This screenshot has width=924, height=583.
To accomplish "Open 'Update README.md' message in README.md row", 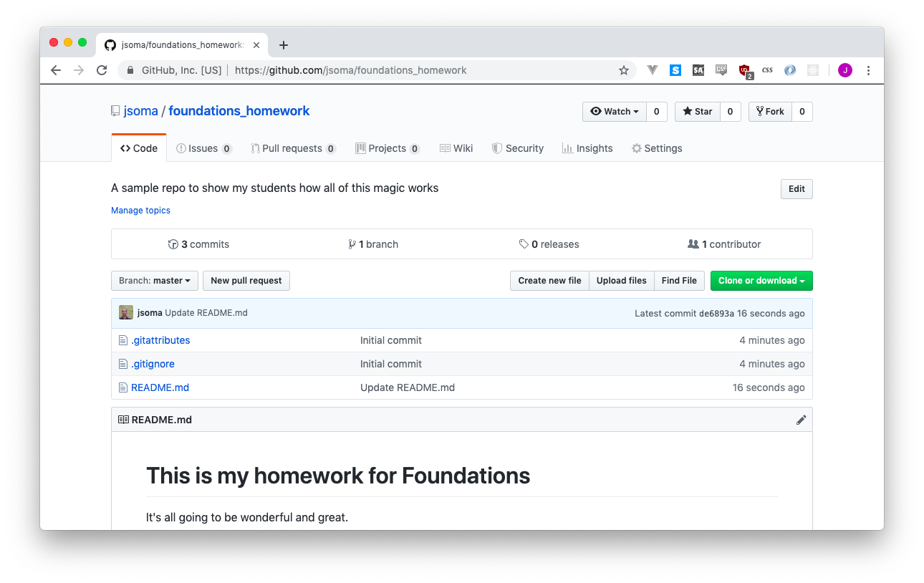I will [x=408, y=387].
